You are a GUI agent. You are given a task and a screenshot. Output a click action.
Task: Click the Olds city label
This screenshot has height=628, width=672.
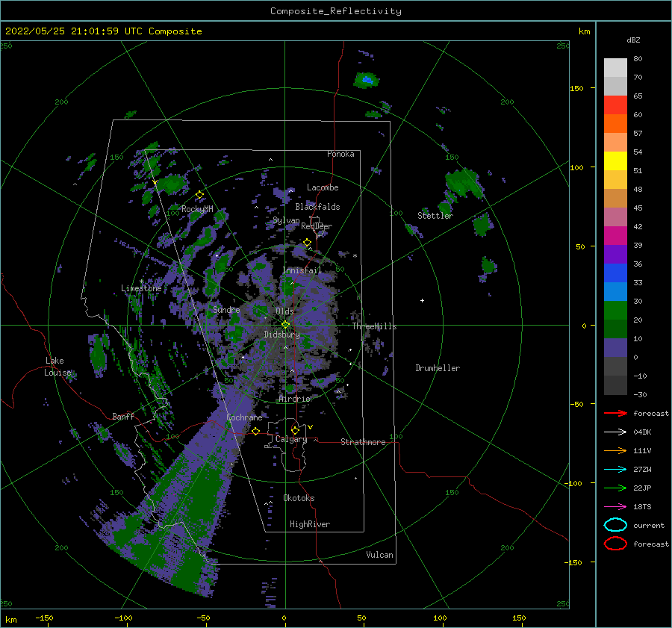[x=284, y=311]
